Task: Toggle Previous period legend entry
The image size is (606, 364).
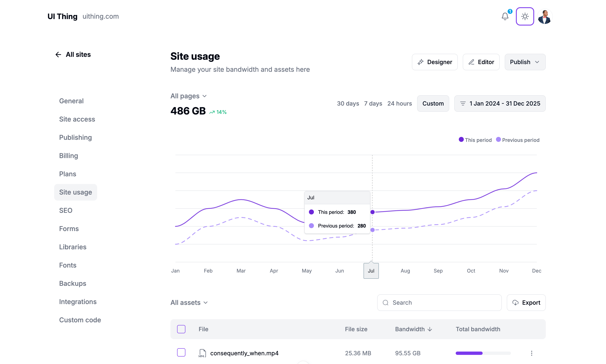Action: click(x=518, y=140)
